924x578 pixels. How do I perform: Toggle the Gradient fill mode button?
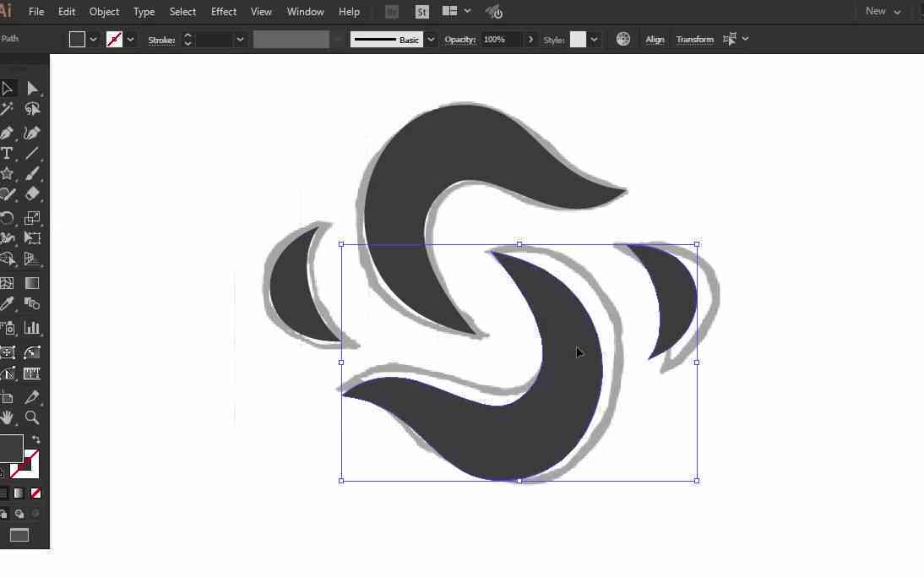19,493
